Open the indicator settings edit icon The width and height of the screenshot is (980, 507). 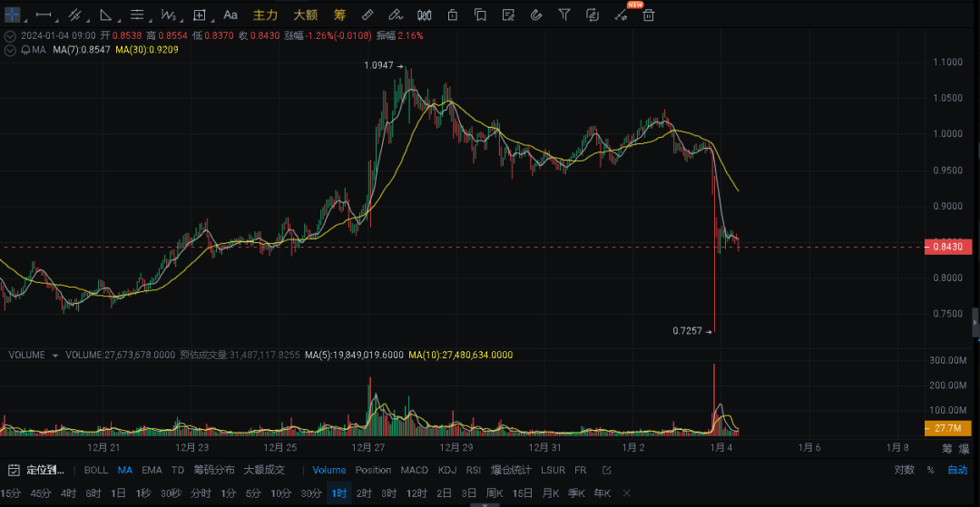click(606, 470)
